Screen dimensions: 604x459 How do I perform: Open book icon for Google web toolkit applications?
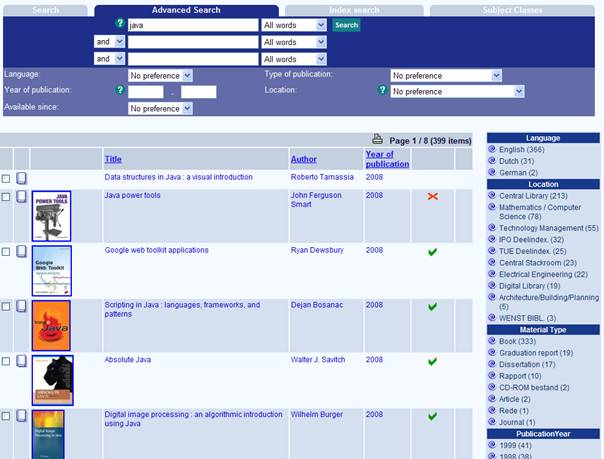22,251
